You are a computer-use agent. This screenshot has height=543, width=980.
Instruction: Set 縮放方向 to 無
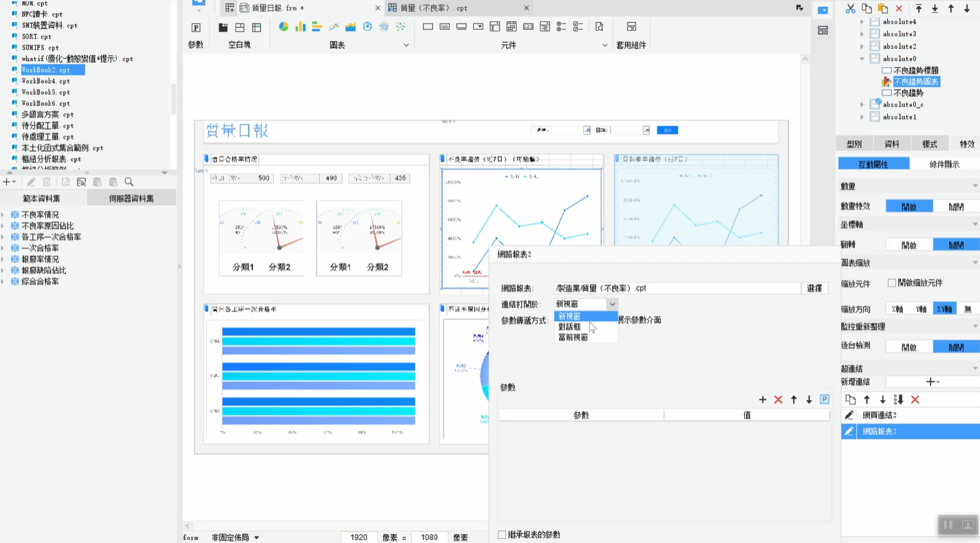point(968,309)
